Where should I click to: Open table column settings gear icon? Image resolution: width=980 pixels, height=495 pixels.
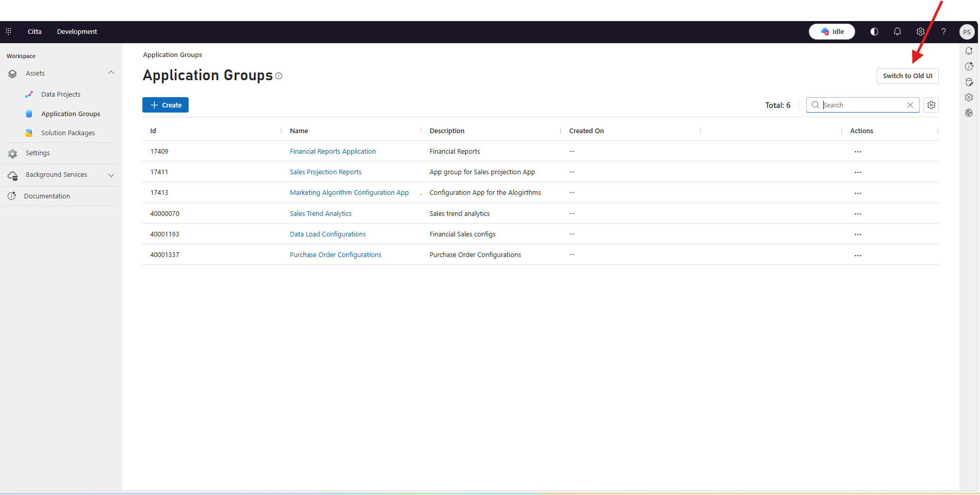click(x=931, y=105)
